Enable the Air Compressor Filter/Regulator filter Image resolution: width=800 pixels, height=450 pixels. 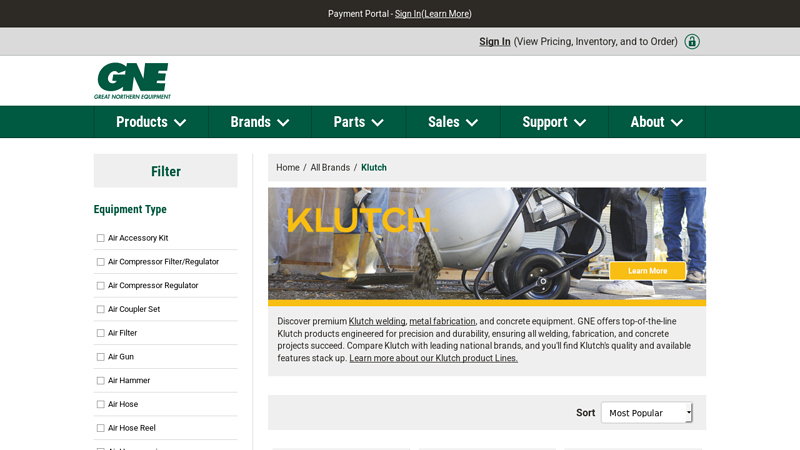101,262
